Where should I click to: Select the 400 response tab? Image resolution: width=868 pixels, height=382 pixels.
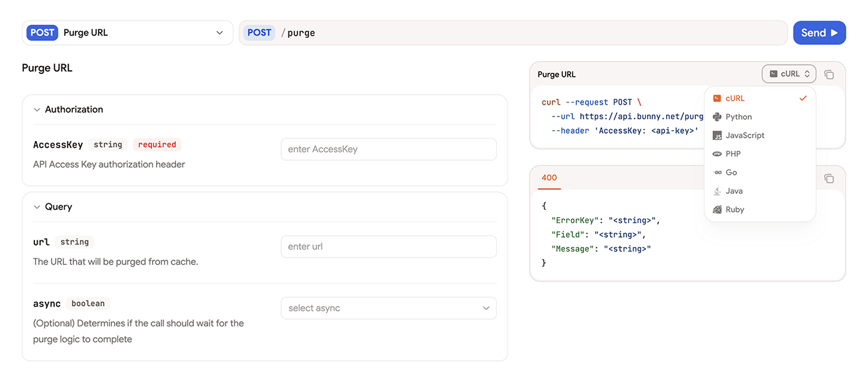coord(549,178)
